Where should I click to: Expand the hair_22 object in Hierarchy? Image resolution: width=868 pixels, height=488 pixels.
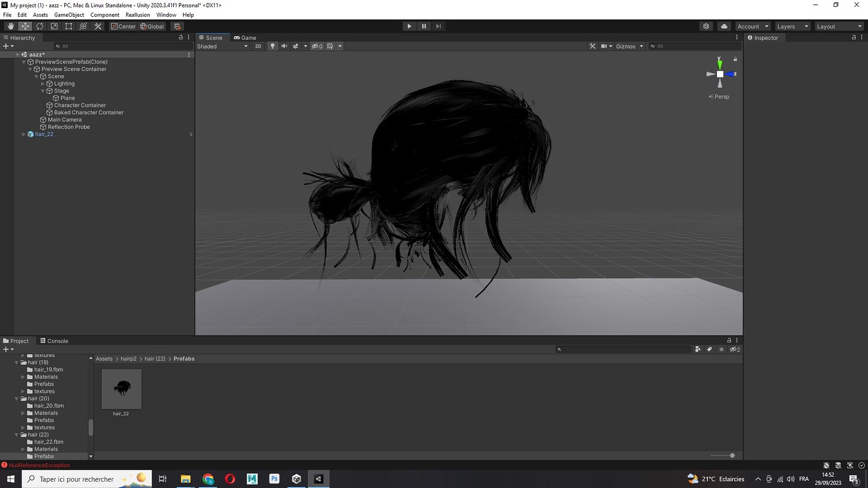click(x=24, y=134)
